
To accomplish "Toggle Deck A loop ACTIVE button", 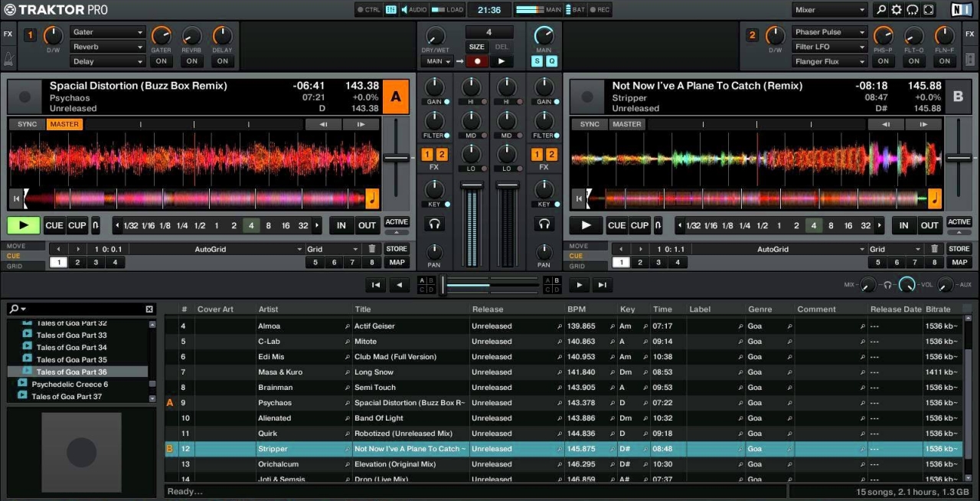I will [x=397, y=222].
